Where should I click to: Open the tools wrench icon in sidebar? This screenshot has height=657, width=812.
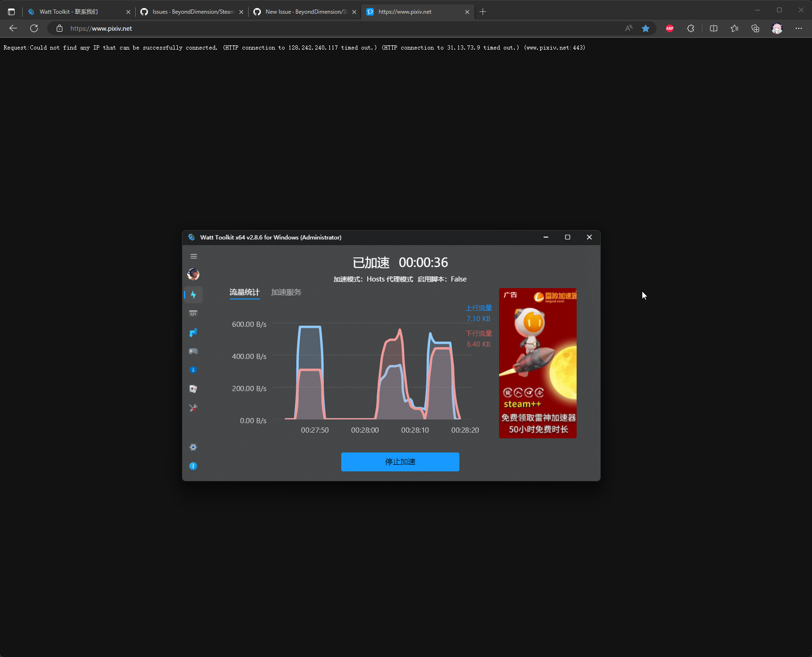pyautogui.click(x=193, y=408)
